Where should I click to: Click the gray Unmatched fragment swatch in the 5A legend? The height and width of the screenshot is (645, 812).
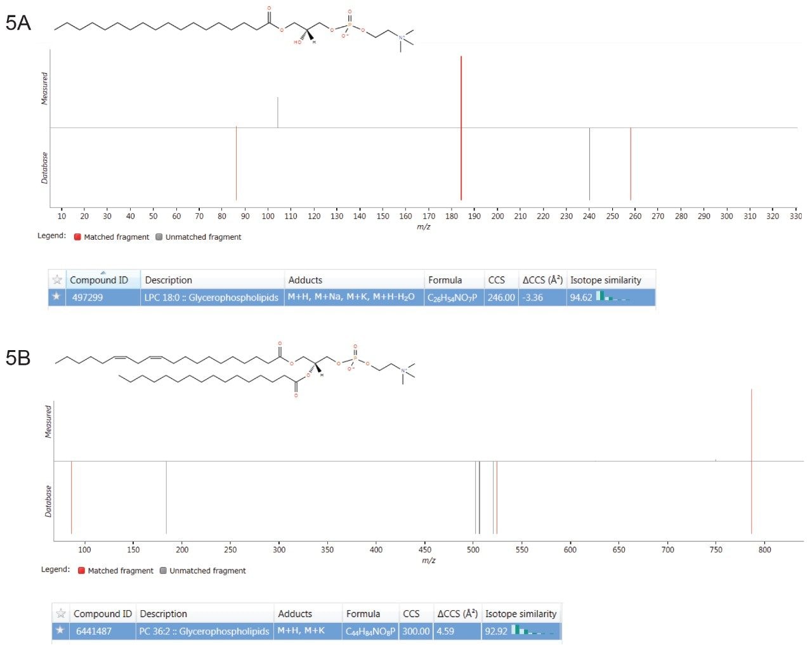point(159,237)
